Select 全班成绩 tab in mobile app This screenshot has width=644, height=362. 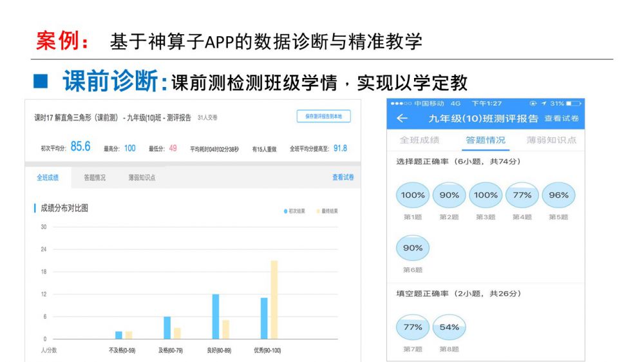(419, 140)
